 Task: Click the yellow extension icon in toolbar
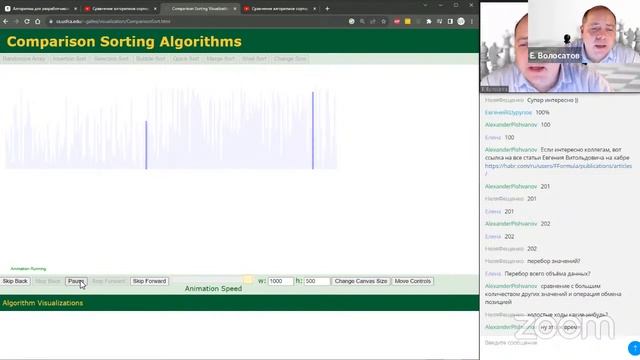(x=407, y=21)
